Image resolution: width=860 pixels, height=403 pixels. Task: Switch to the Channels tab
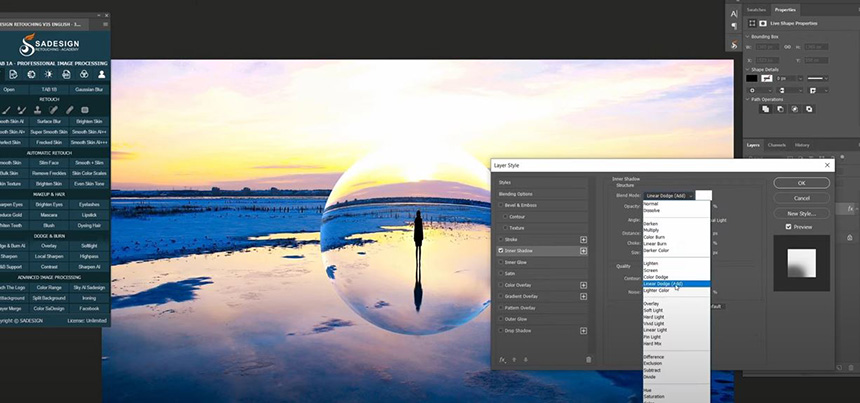point(777,145)
